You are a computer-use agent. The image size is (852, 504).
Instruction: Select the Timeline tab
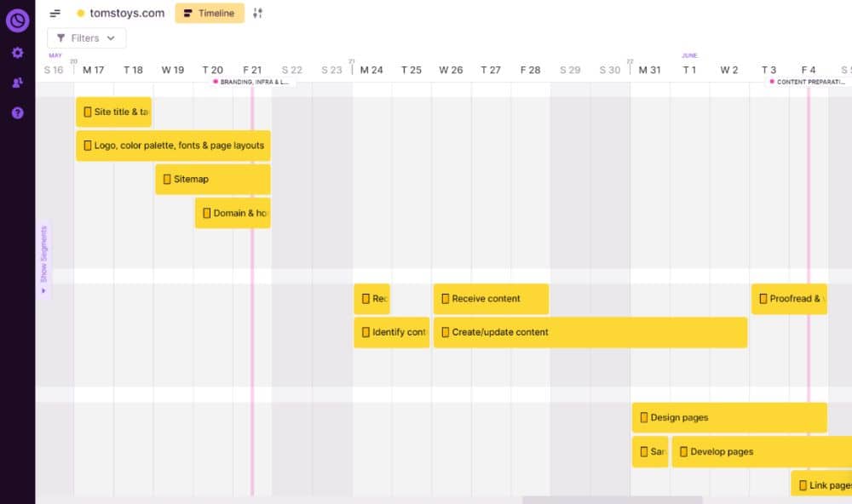(210, 13)
